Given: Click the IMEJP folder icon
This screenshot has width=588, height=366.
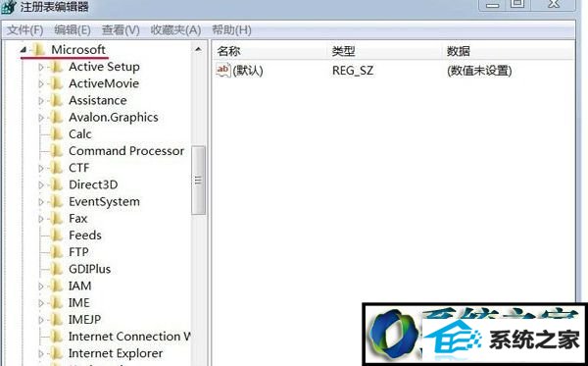Looking at the screenshot, I should [57, 320].
